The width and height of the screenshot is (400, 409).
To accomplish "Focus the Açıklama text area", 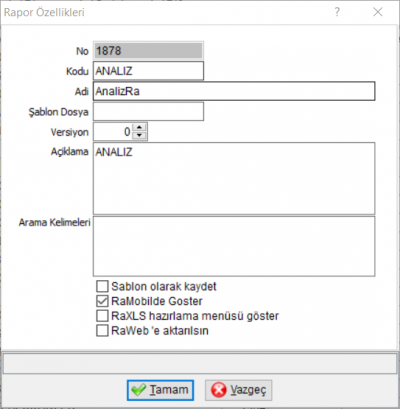I will coord(234,178).
